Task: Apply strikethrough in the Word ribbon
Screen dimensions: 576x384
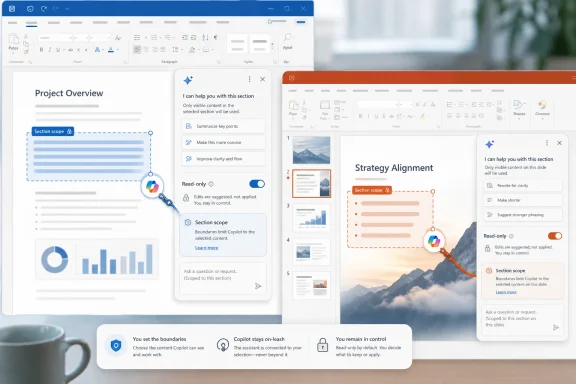Action: (70, 50)
